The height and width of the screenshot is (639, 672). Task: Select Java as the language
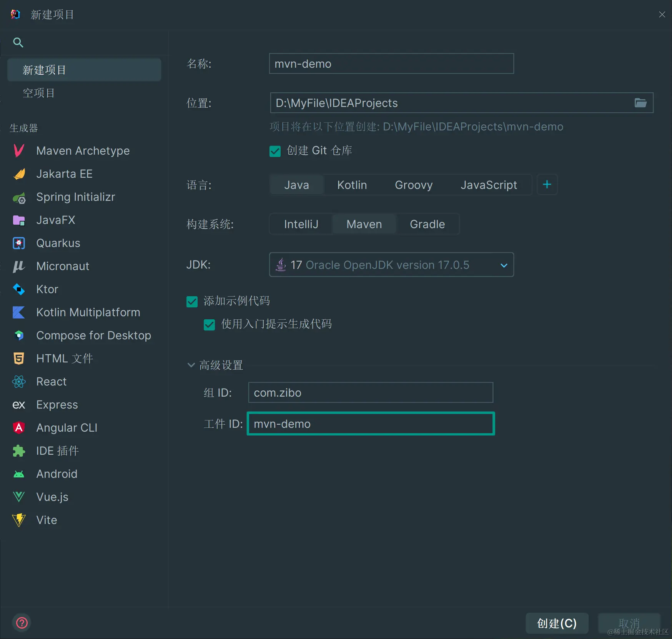tap(296, 185)
